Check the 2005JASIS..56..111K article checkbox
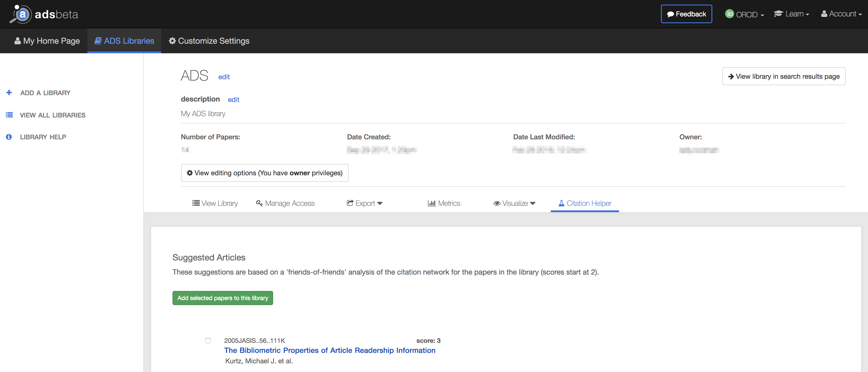868x372 pixels. [x=208, y=341]
